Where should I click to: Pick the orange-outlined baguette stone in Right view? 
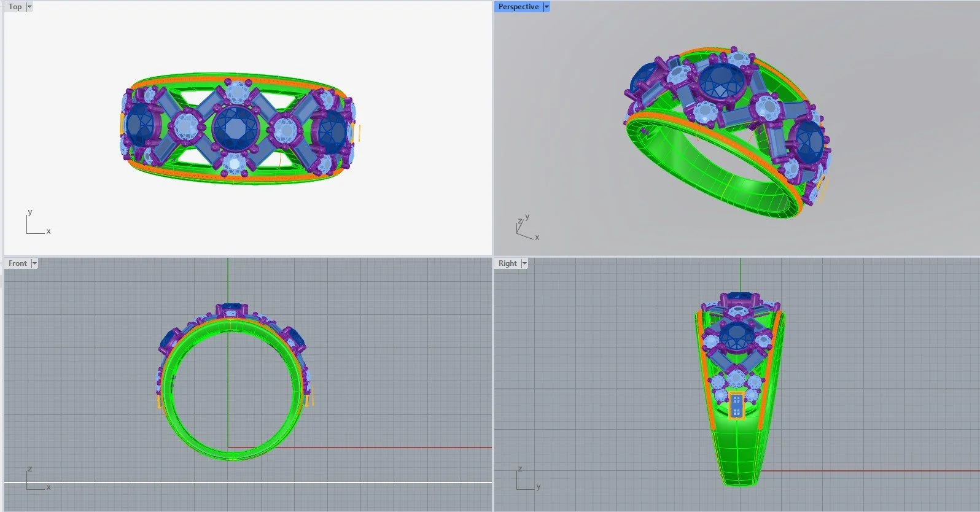737,405
